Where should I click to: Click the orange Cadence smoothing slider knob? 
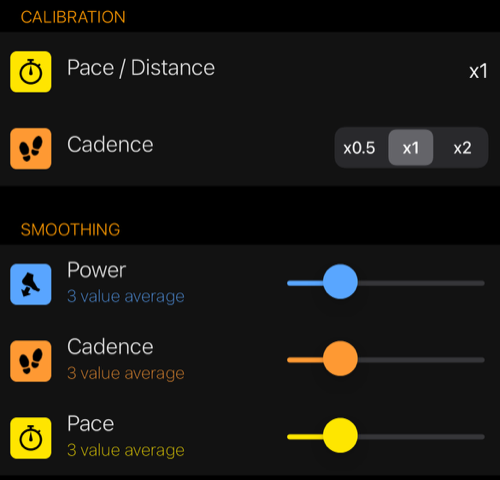coord(340,358)
